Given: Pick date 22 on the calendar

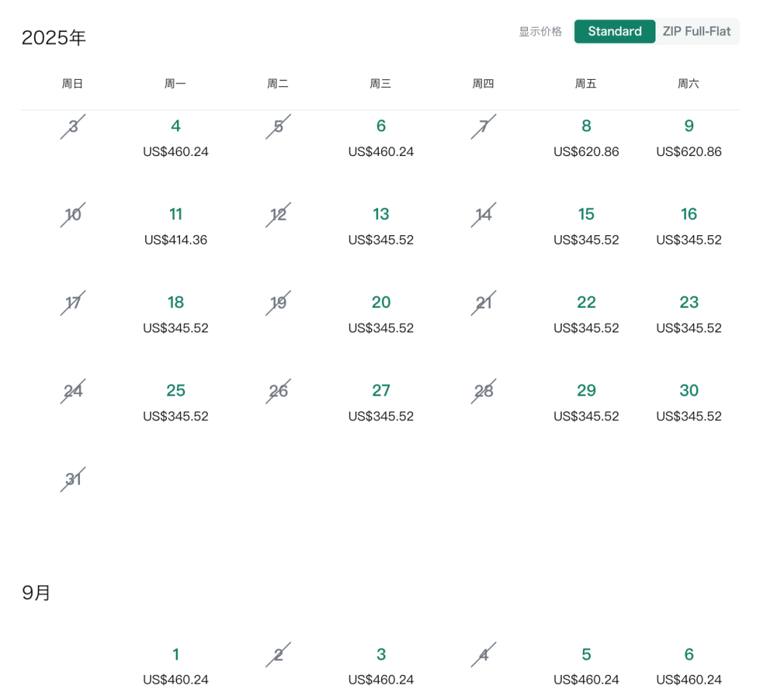Looking at the screenshot, I should pyautogui.click(x=586, y=314).
